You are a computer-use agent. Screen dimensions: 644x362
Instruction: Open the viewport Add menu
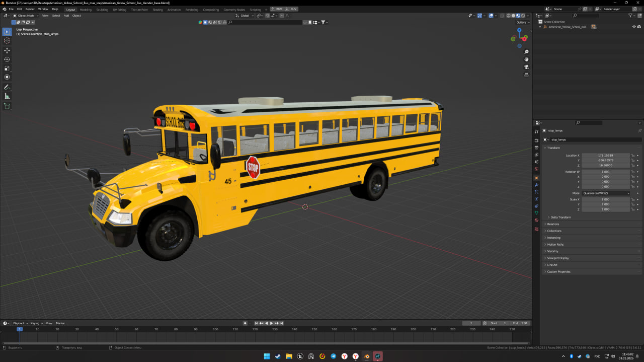click(66, 16)
